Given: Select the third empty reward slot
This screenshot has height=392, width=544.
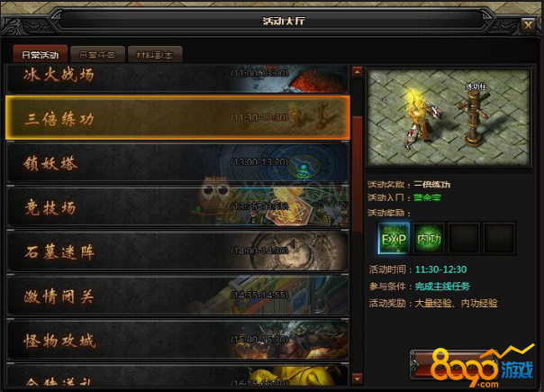Looking at the screenshot, I should tap(464, 239).
